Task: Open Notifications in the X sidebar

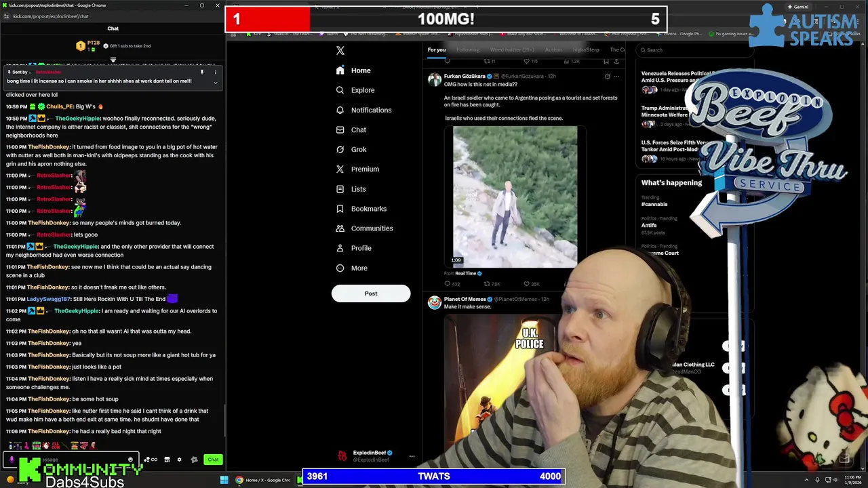Action: tap(363, 110)
